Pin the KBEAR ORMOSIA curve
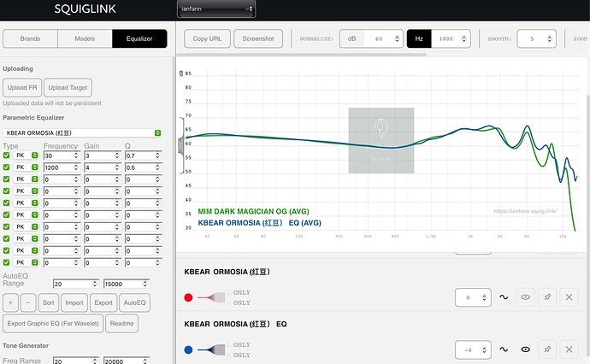This screenshot has width=590, height=364. point(547,297)
